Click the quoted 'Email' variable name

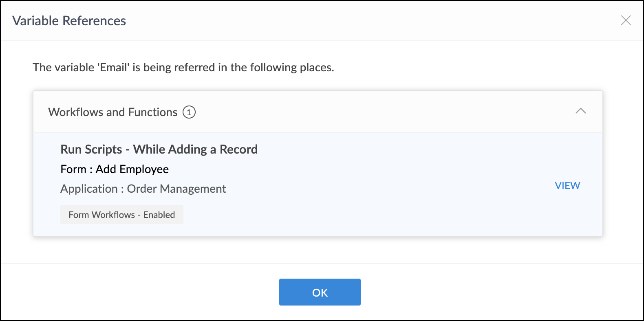(x=113, y=67)
